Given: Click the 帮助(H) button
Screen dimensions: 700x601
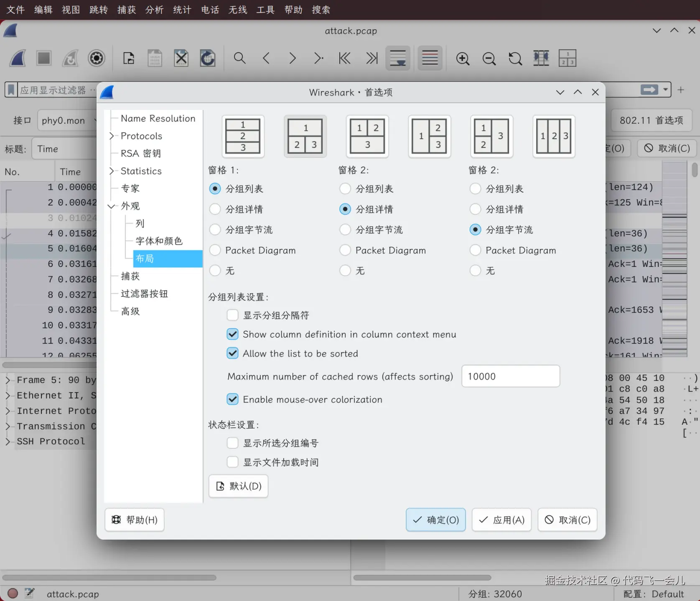Looking at the screenshot, I should (135, 520).
